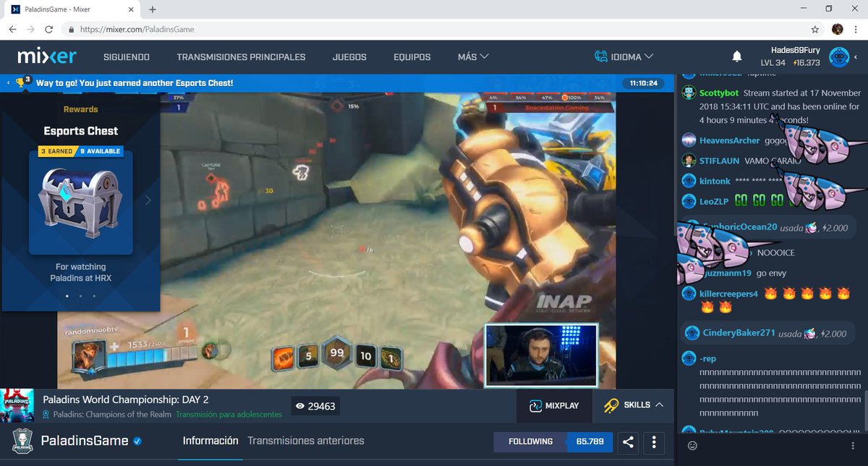Click the share icon button
Screen dimensions: 868x466
pyautogui.click(x=629, y=442)
